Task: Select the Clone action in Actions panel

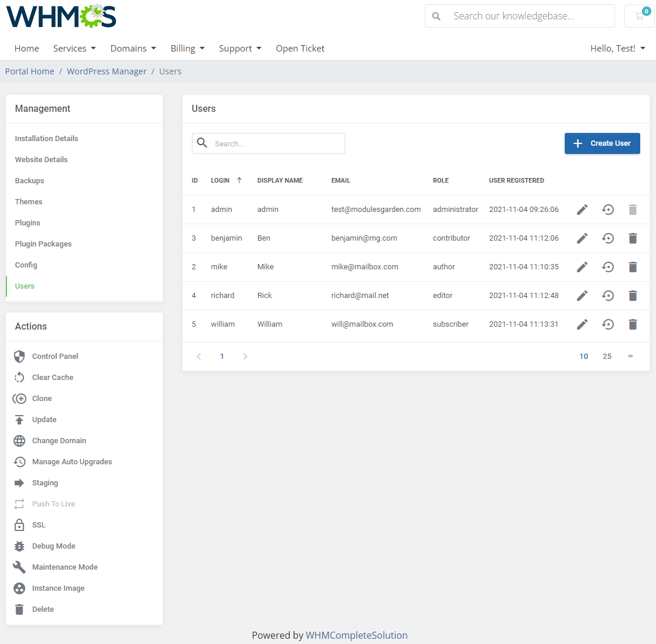Action: pyautogui.click(x=41, y=398)
